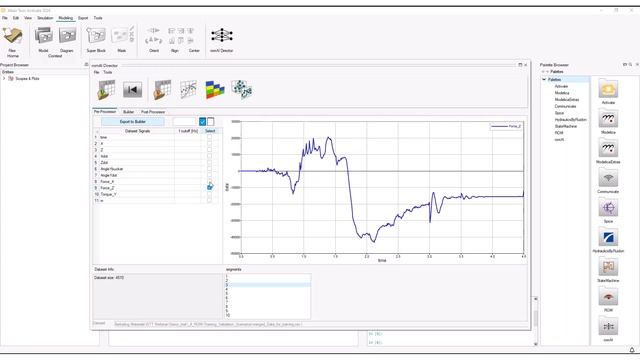Click the Center ribbon button

pos(194,51)
